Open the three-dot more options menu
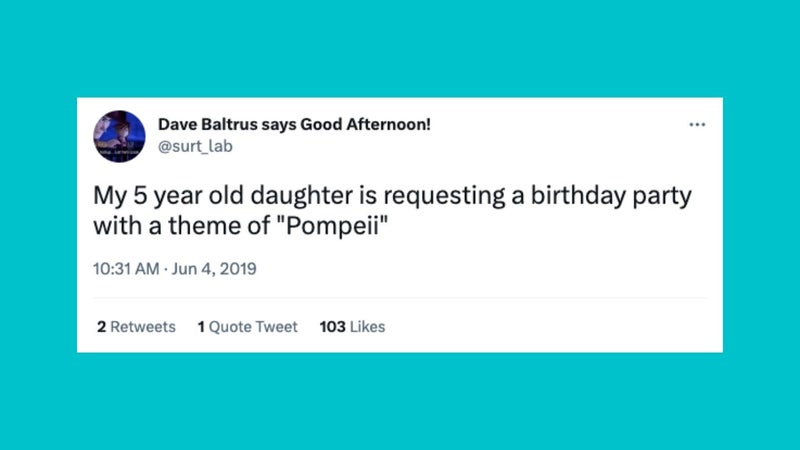The image size is (800, 450). [x=697, y=124]
